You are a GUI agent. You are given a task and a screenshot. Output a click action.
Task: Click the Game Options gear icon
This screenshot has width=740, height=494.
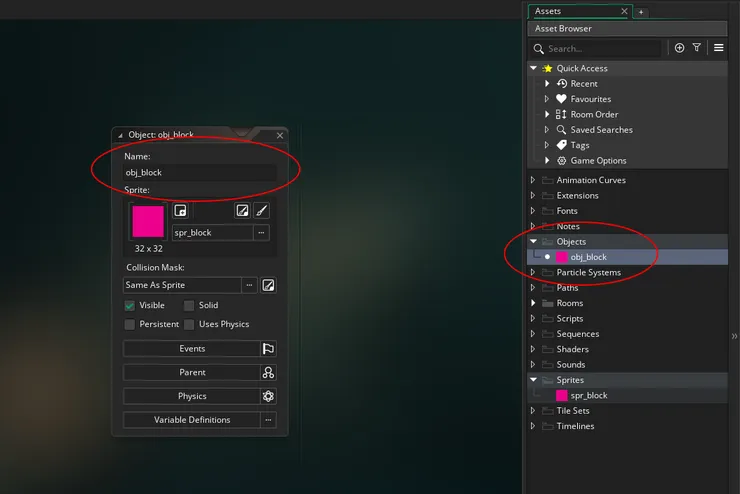[561, 161]
